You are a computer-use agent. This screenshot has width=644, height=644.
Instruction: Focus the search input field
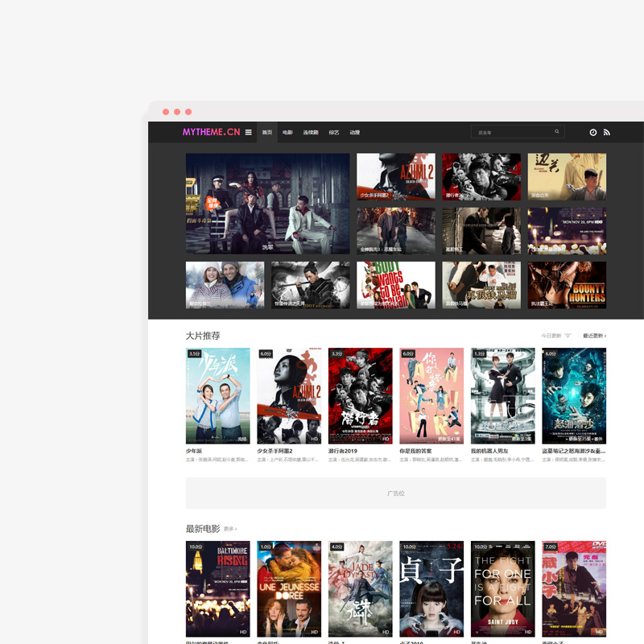point(512,132)
